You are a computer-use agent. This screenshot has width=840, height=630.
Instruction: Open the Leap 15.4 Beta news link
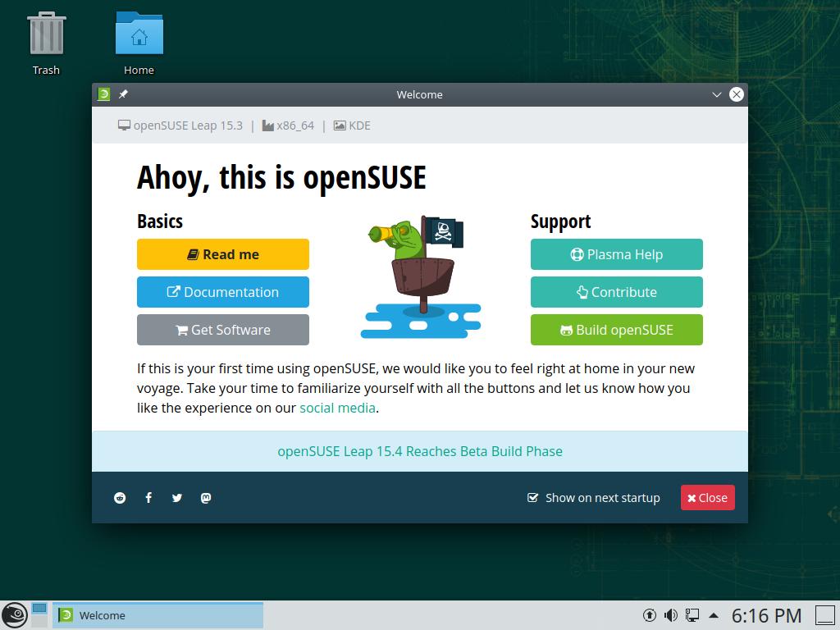coord(420,452)
